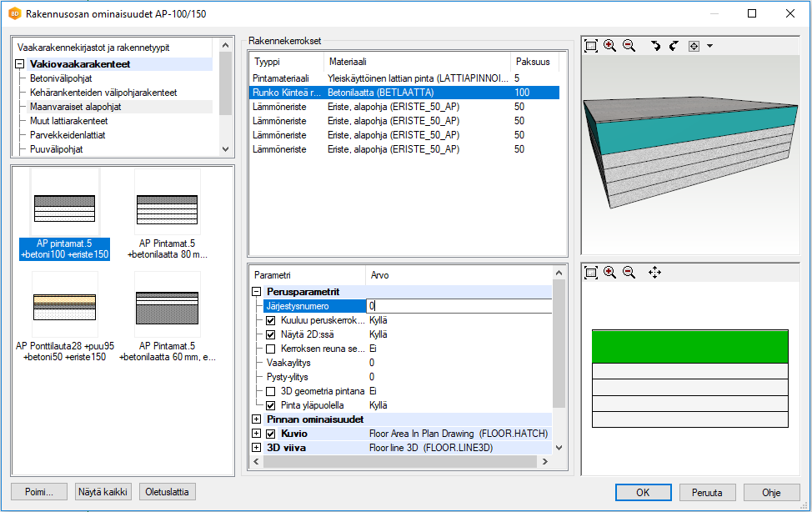Click the crosshair view icon in 3D toolbar
812x512 pixels.
click(x=694, y=46)
